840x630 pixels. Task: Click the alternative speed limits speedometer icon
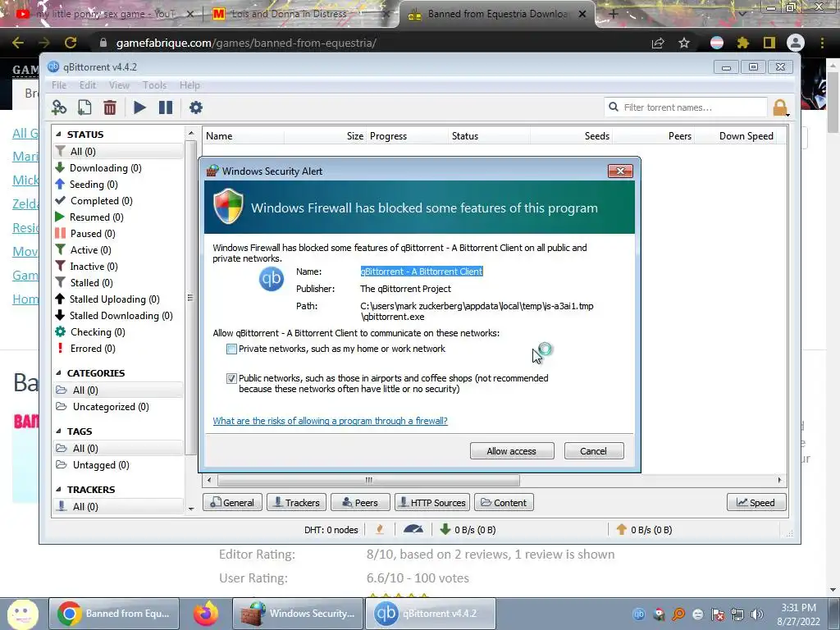tap(413, 529)
